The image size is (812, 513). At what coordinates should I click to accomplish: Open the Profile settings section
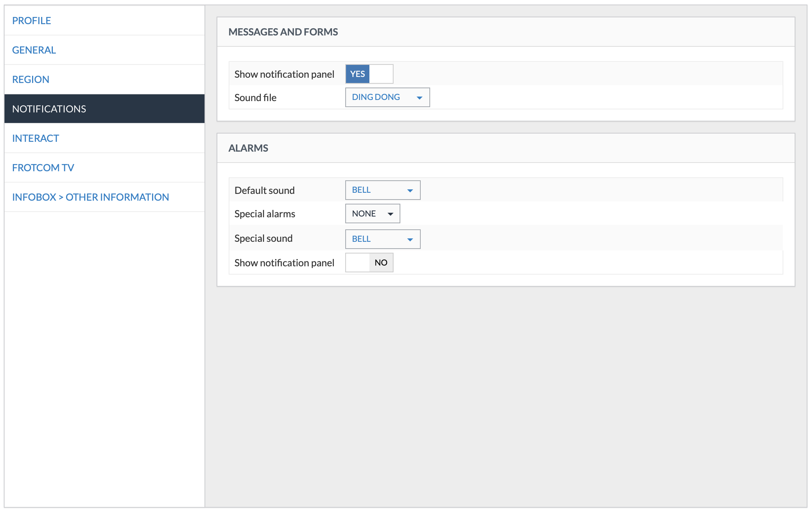[32, 21]
